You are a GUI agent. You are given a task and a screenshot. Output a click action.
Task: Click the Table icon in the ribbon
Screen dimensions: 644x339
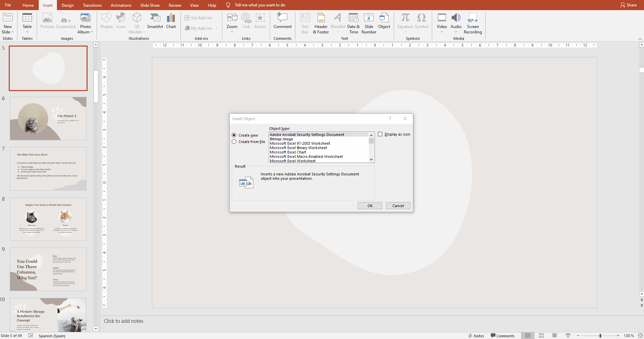pos(27,18)
